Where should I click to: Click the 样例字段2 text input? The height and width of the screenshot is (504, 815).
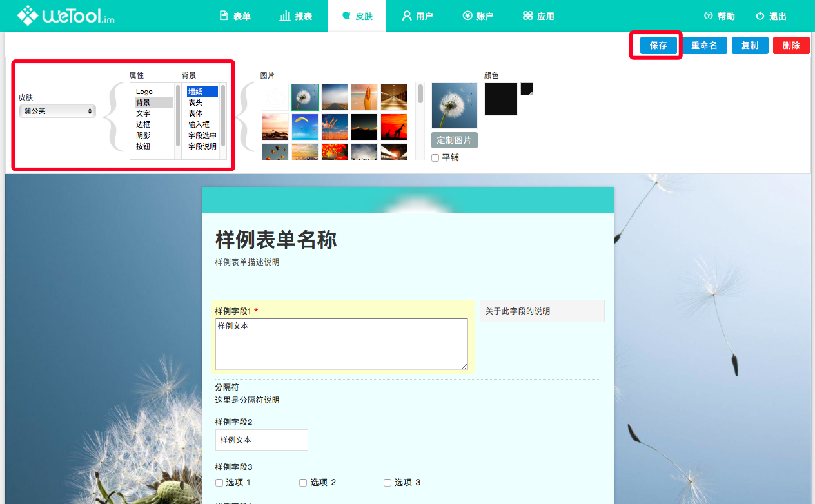click(x=262, y=440)
